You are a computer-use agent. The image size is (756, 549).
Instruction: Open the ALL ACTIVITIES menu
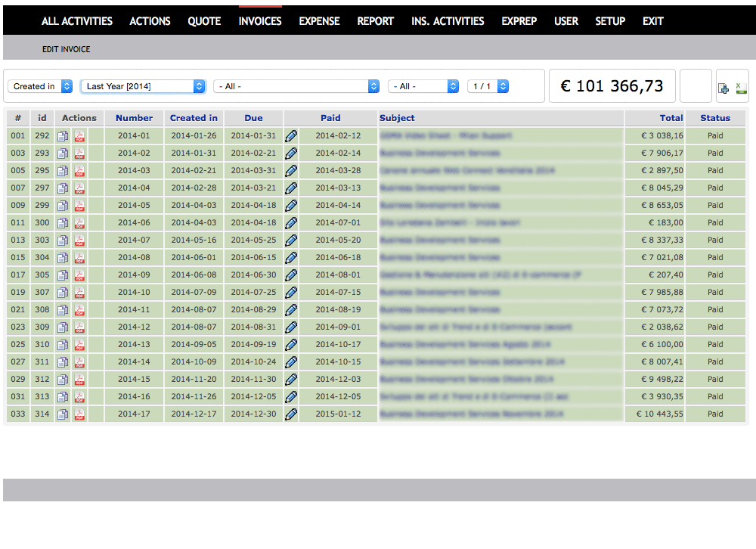76,21
